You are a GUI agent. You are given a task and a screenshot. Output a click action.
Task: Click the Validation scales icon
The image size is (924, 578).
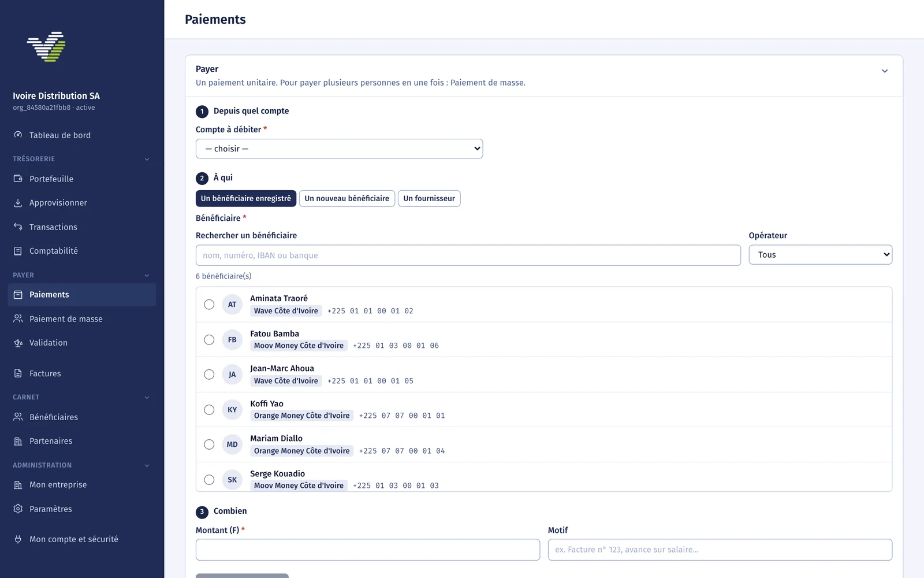click(x=18, y=343)
